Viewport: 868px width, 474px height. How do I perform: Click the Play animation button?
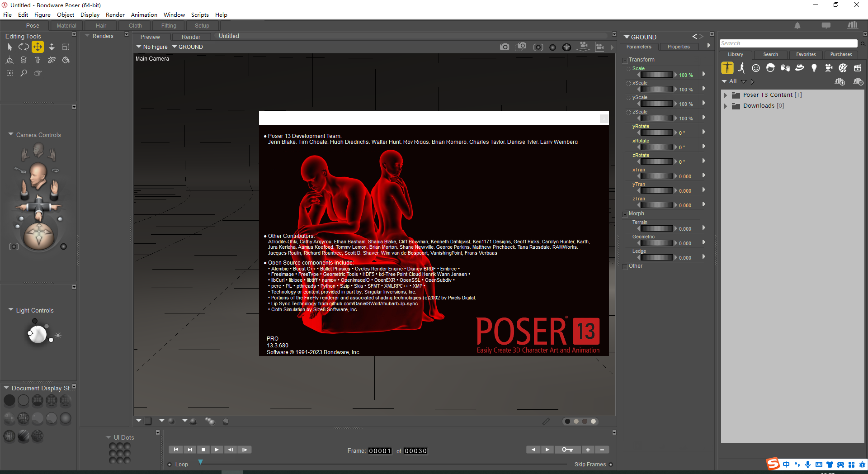click(x=217, y=450)
